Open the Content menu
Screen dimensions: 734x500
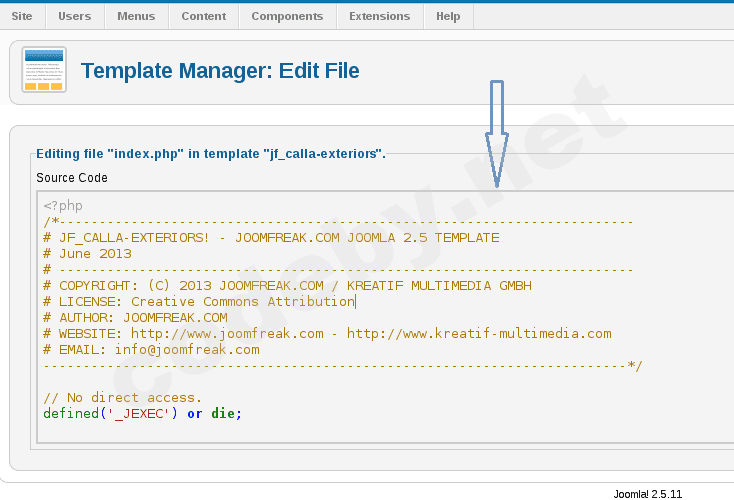[x=204, y=16]
